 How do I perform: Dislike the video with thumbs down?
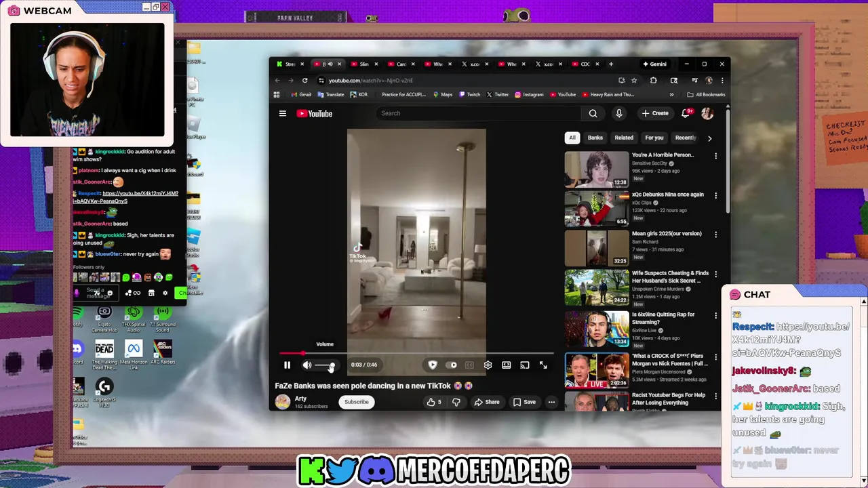click(x=456, y=402)
